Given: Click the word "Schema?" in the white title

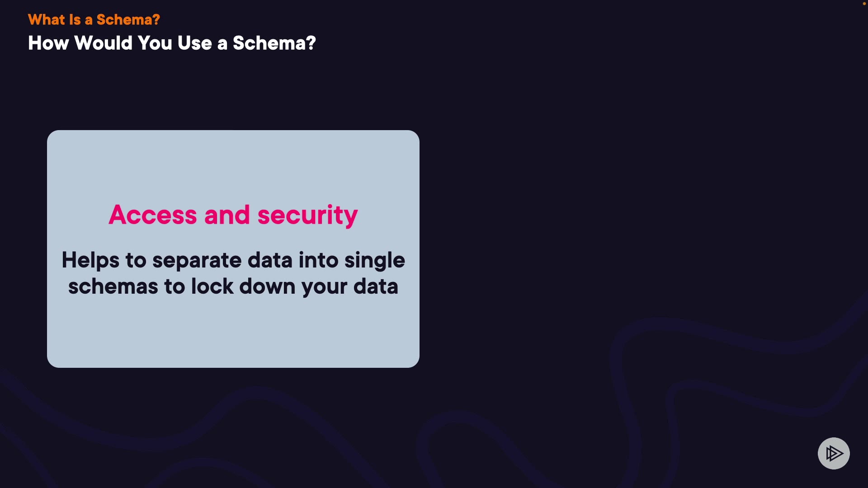Looking at the screenshot, I should click(x=274, y=43).
